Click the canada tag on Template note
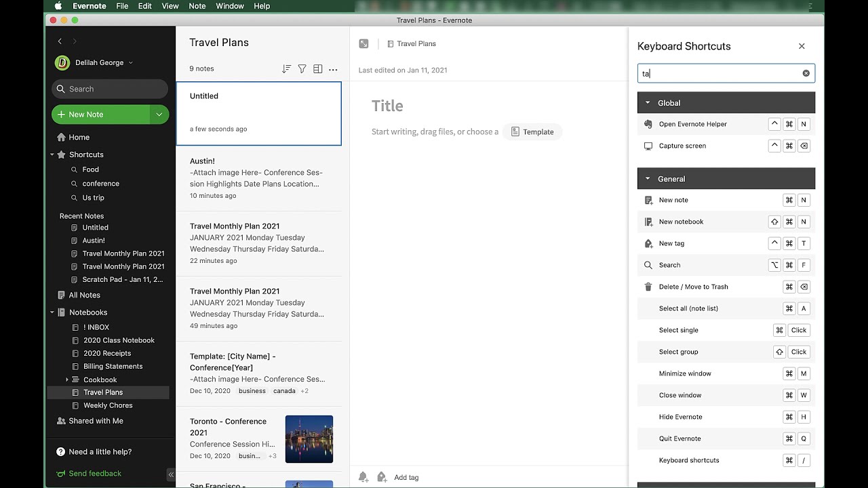This screenshot has height=488, width=868. click(284, 391)
